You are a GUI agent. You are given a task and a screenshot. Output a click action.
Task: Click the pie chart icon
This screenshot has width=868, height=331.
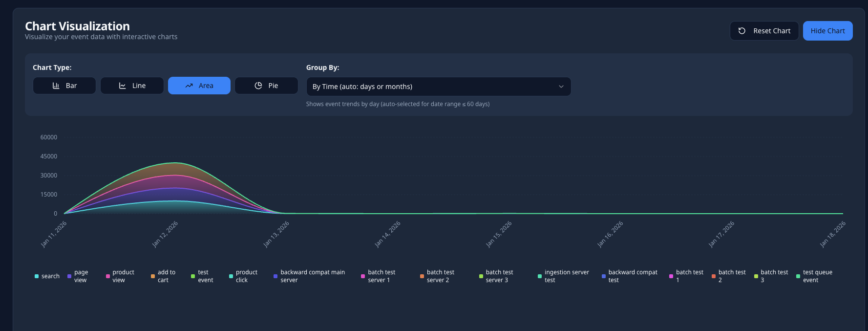click(258, 86)
